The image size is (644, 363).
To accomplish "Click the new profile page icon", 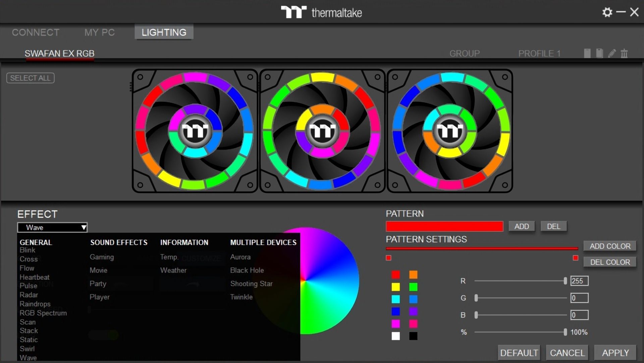I will pos(587,53).
